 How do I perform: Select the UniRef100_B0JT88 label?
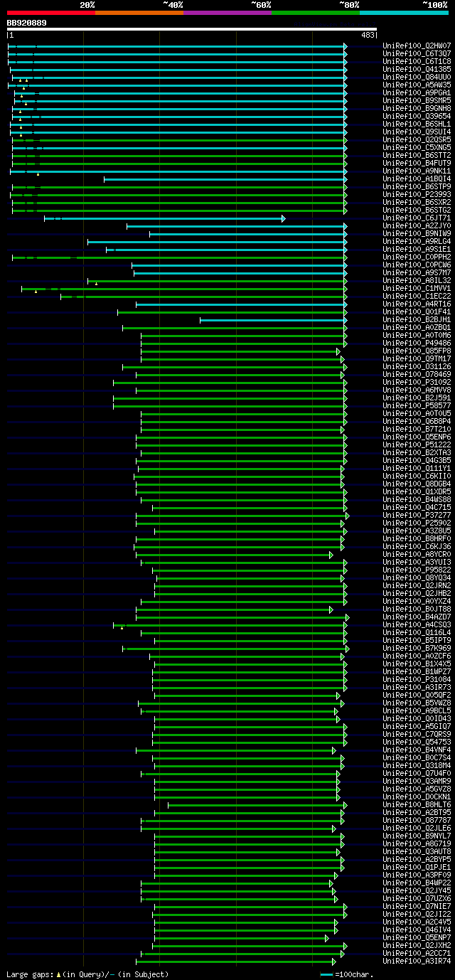coord(417,609)
